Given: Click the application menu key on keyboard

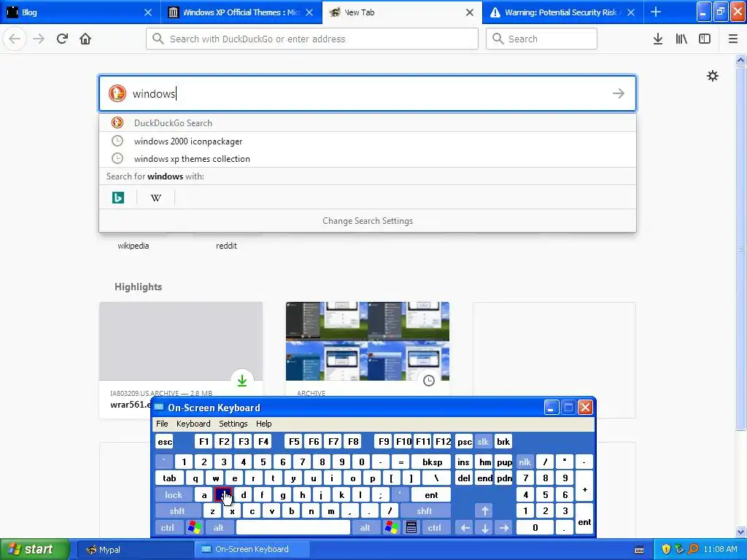Looking at the screenshot, I should (x=411, y=527).
